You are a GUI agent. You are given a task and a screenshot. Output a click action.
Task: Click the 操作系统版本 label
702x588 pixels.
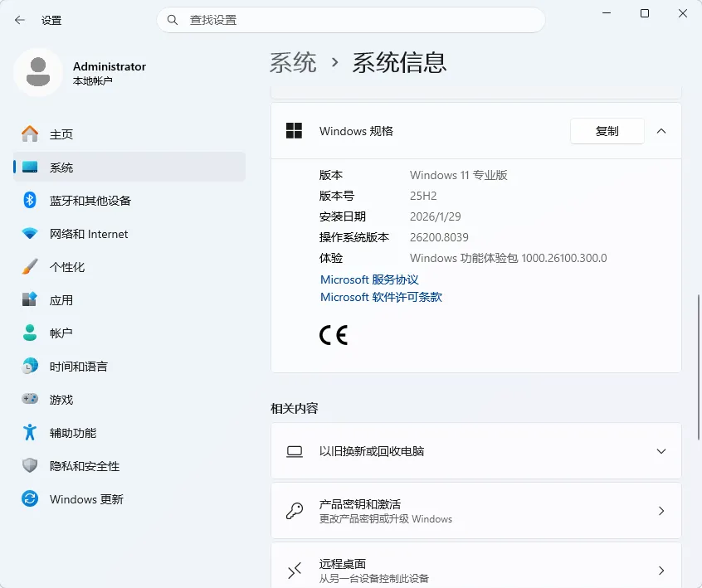pos(354,237)
